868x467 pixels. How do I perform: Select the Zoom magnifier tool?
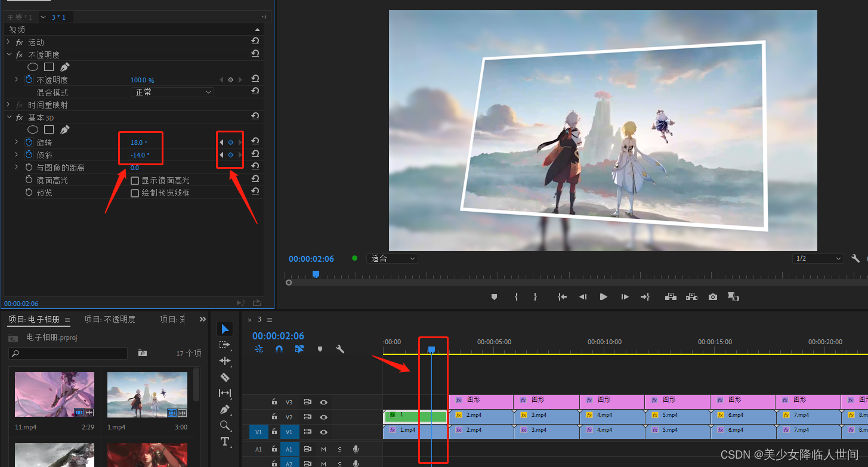(x=225, y=425)
